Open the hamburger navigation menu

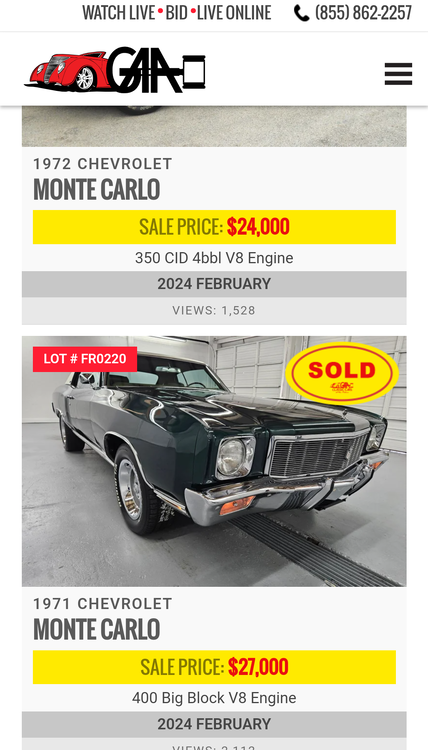pyautogui.click(x=398, y=74)
